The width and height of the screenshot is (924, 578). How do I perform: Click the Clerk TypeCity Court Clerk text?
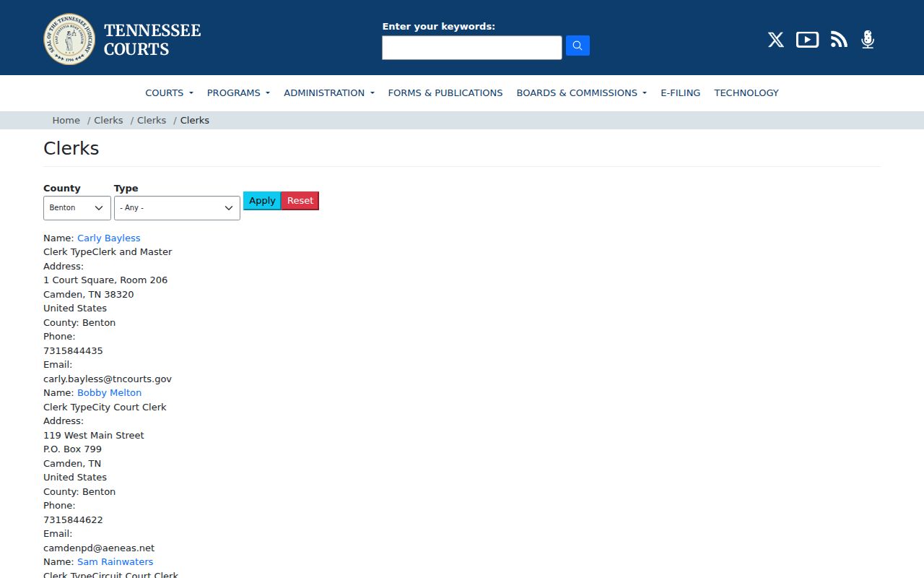click(105, 407)
